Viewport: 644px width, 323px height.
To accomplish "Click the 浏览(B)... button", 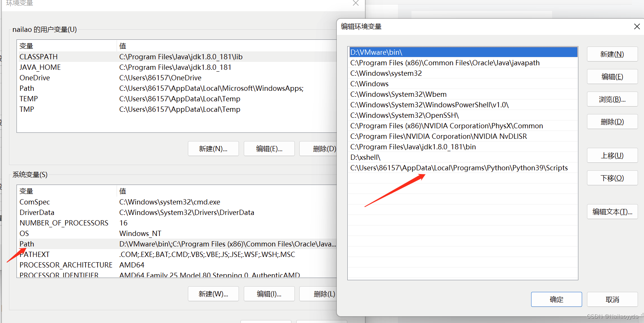I will tap(612, 99).
